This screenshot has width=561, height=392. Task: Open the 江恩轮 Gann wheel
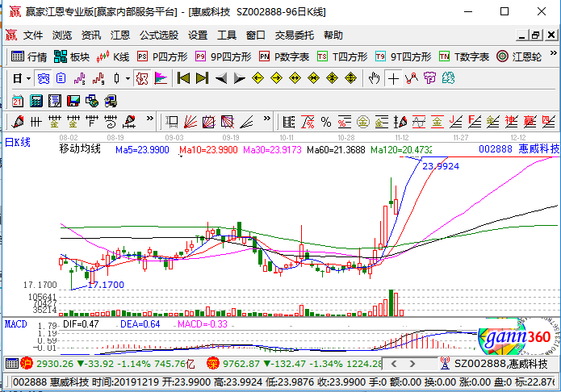point(519,56)
